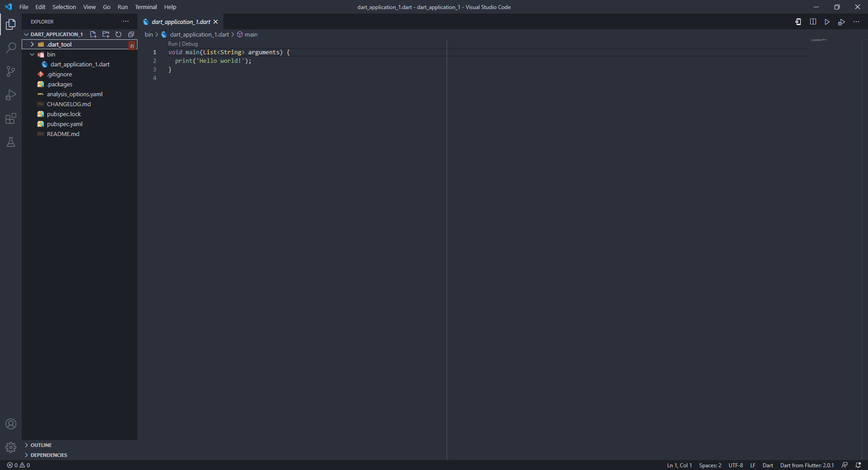
Task: Click the Run code lens link
Action: click(x=173, y=44)
